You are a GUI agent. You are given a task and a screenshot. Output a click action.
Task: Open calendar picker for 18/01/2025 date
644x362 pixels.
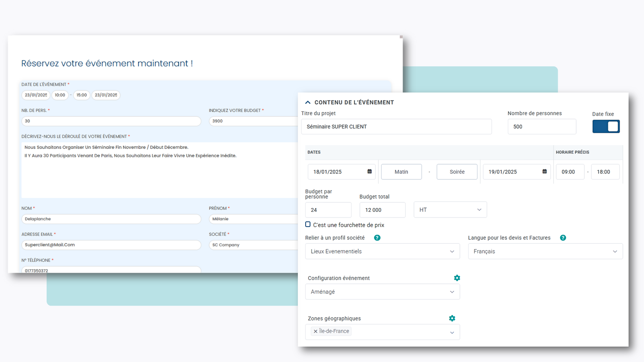point(370,172)
